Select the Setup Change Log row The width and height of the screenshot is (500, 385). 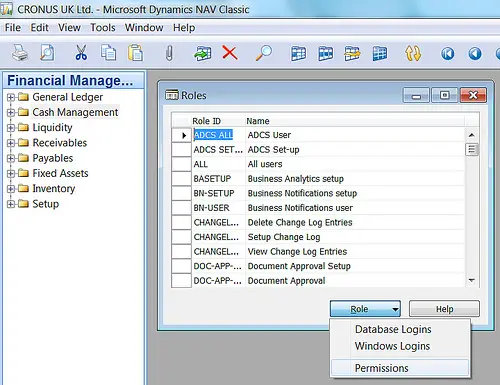(x=318, y=237)
